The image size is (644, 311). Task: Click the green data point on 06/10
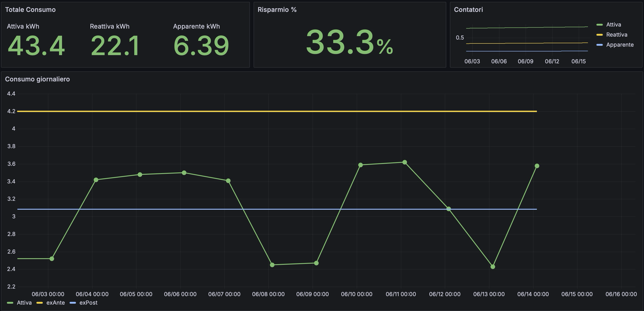360,165
